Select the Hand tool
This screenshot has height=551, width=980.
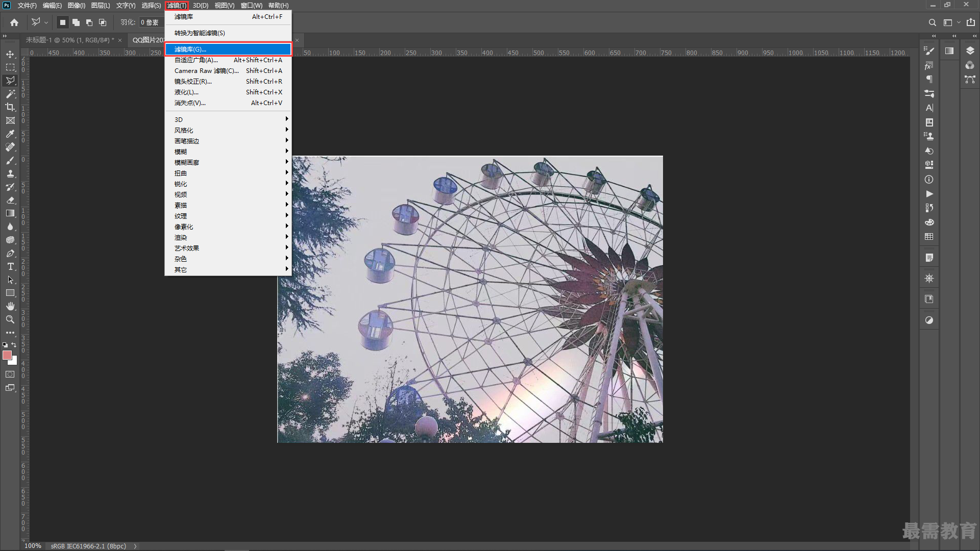[x=10, y=306]
